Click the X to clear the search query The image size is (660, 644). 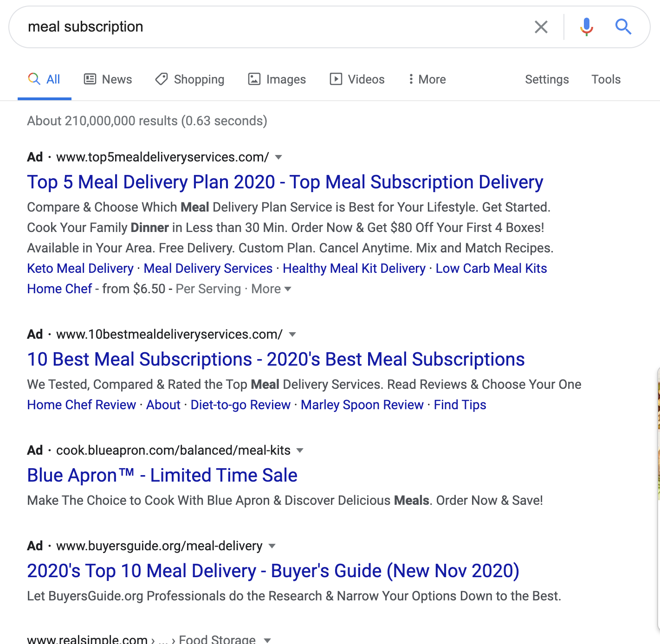pyautogui.click(x=541, y=26)
